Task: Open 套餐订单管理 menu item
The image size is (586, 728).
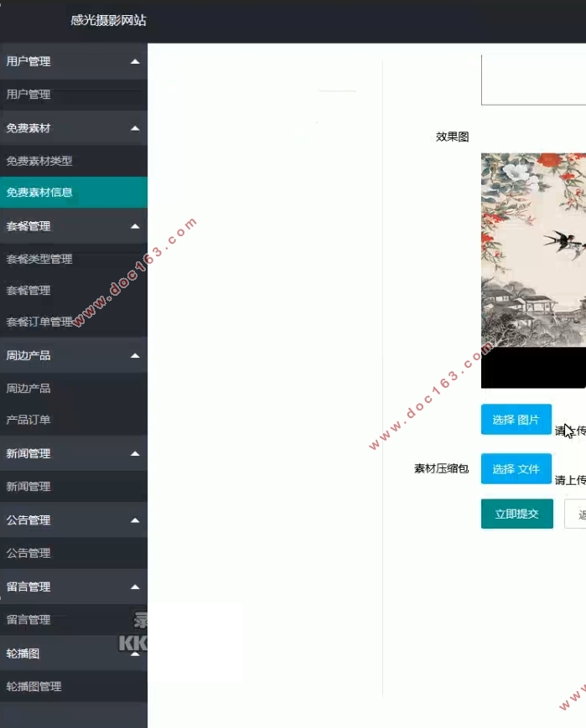Action: pyautogui.click(x=74, y=322)
